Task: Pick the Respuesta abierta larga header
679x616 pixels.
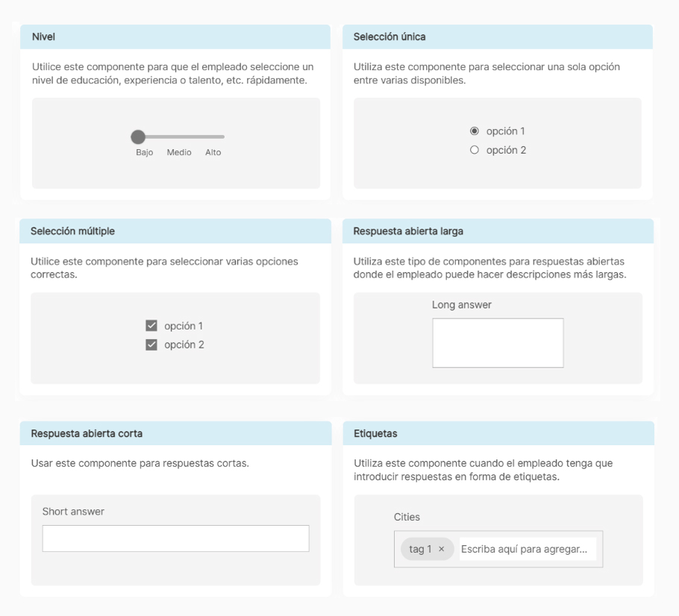Action: [498, 231]
